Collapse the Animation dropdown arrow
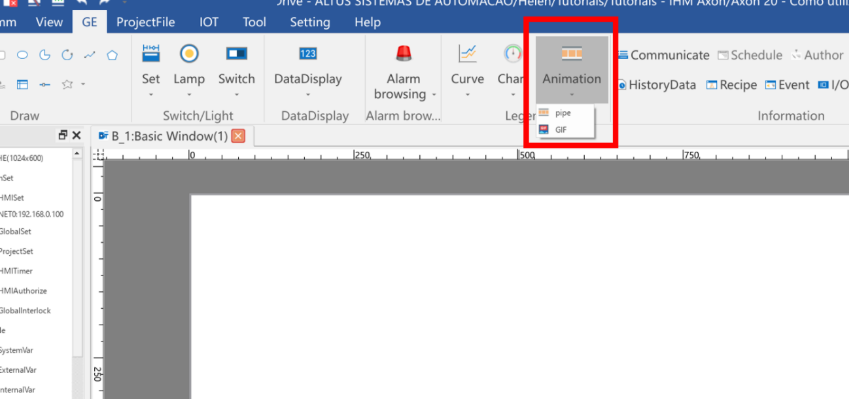The image size is (849, 399). (x=572, y=95)
